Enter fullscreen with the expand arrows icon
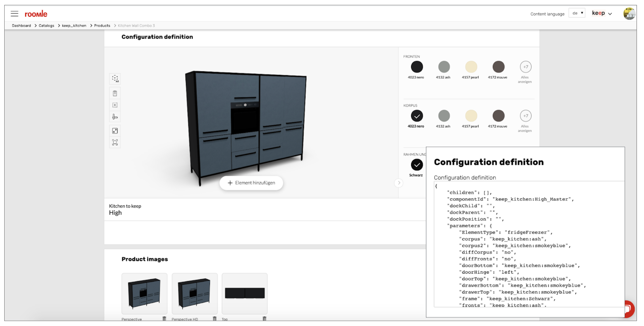The image size is (644, 326). [x=115, y=131]
